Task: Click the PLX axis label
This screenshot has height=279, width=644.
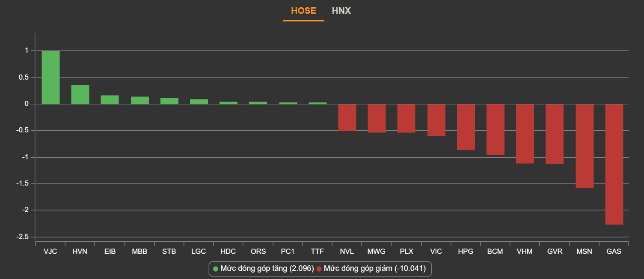Action: [407, 252]
